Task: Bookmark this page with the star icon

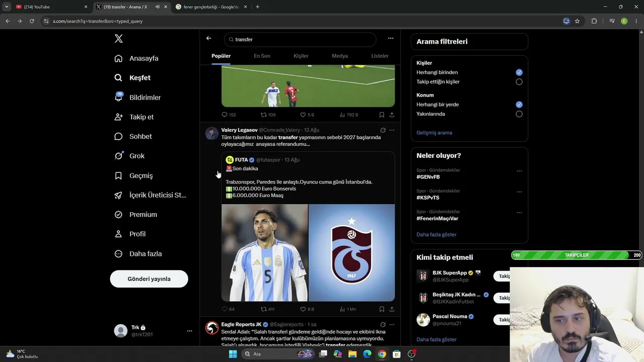Action: click(x=577, y=21)
